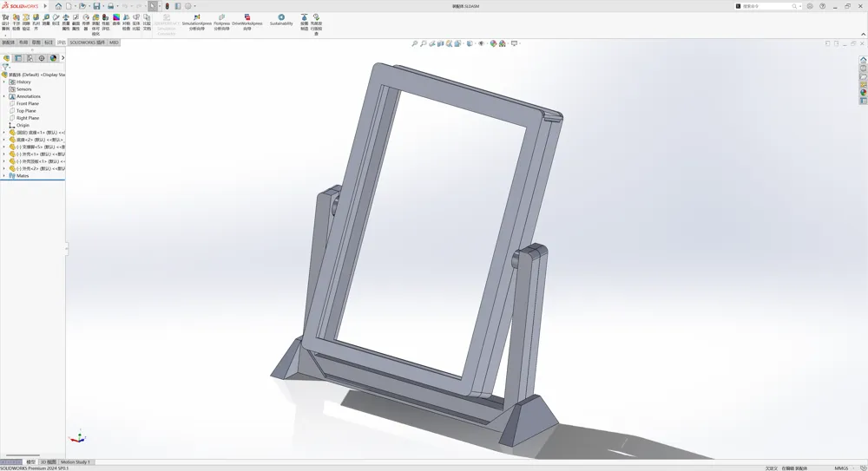Open the Appearances task pane tab
Screen dimensions: 868x471
pyautogui.click(x=863, y=93)
